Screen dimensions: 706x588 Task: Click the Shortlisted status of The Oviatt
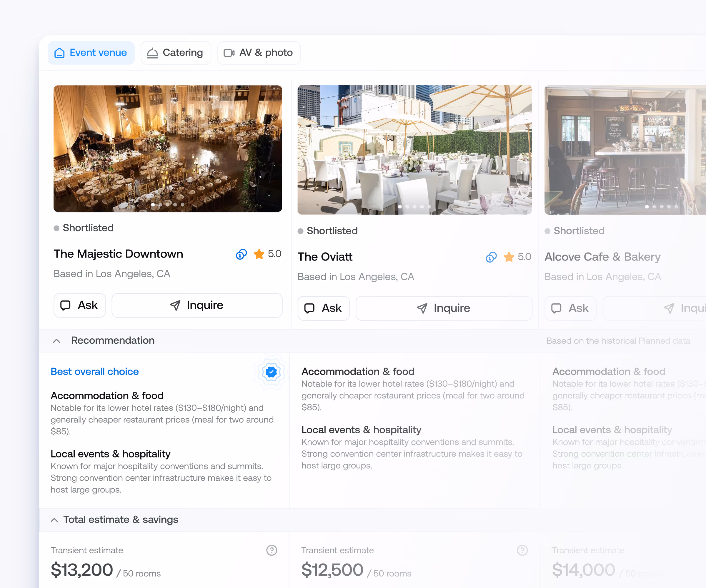pos(328,231)
